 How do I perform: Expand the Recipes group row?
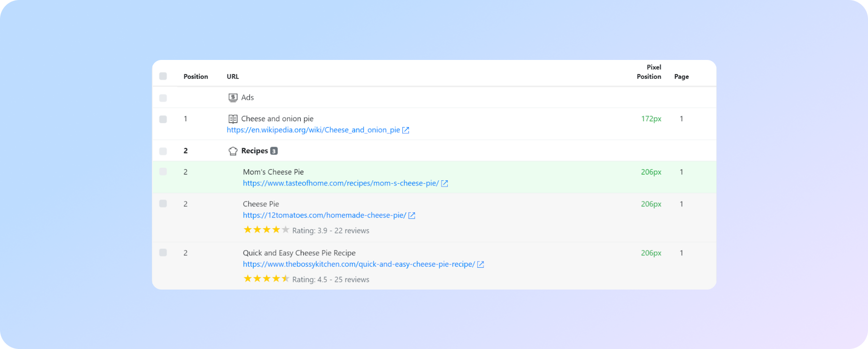tap(254, 151)
